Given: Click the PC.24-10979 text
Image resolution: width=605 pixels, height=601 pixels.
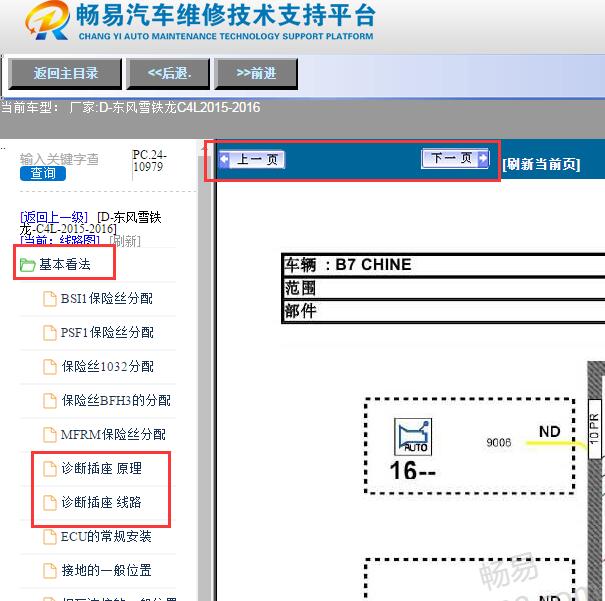Looking at the screenshot, I should pyautogui.click(x=150, y=161).
